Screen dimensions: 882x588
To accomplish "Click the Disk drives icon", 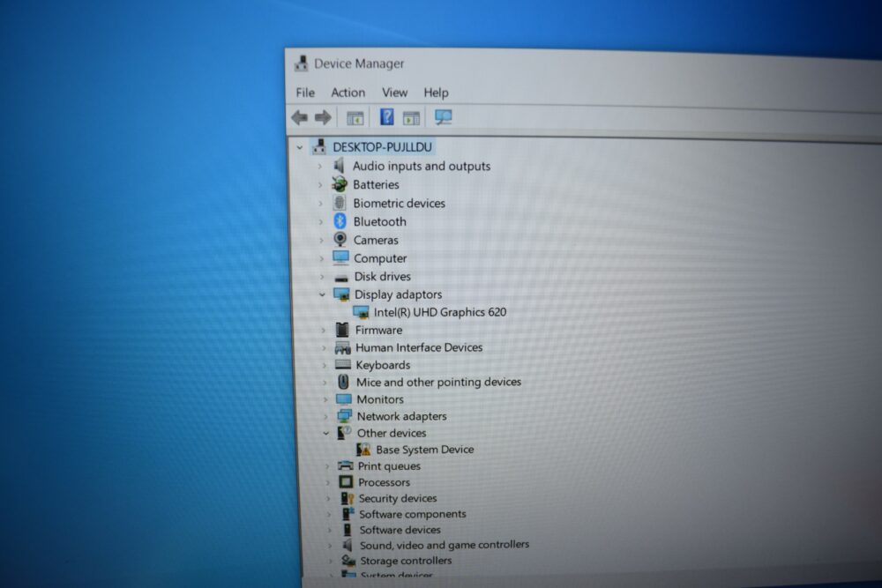I will tap(340, 278).
